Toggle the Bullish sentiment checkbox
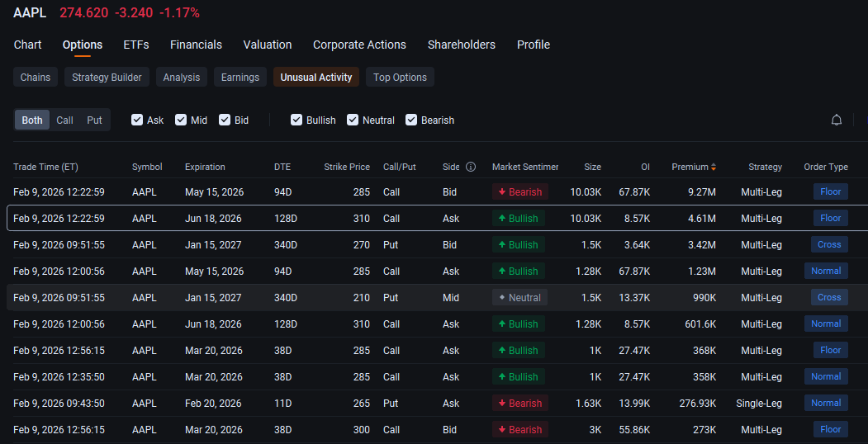Image resolution: width=868 pixels, height=444 pixels. coord(296,120)
